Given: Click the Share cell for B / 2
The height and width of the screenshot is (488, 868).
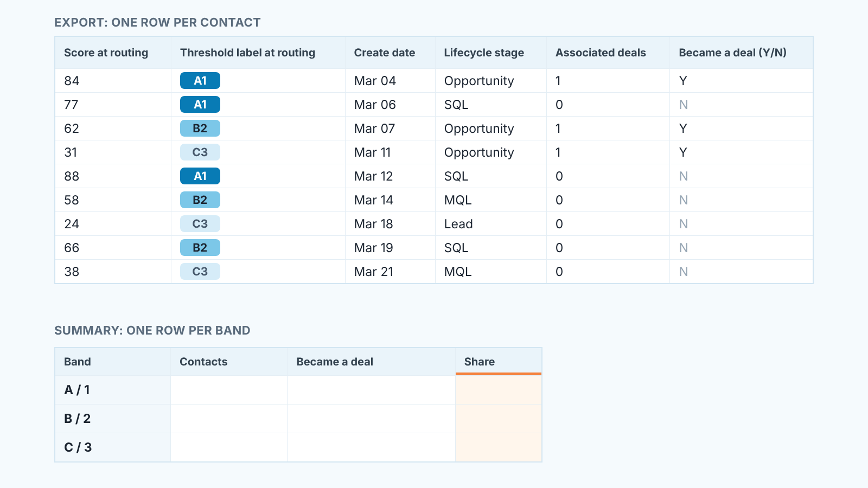Looking at the screenshot, I should 499,419.
